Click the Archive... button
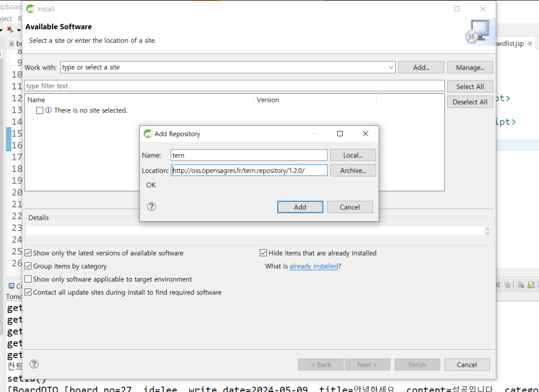Screen dimensions: 539x392 click(x=353, y=170)
